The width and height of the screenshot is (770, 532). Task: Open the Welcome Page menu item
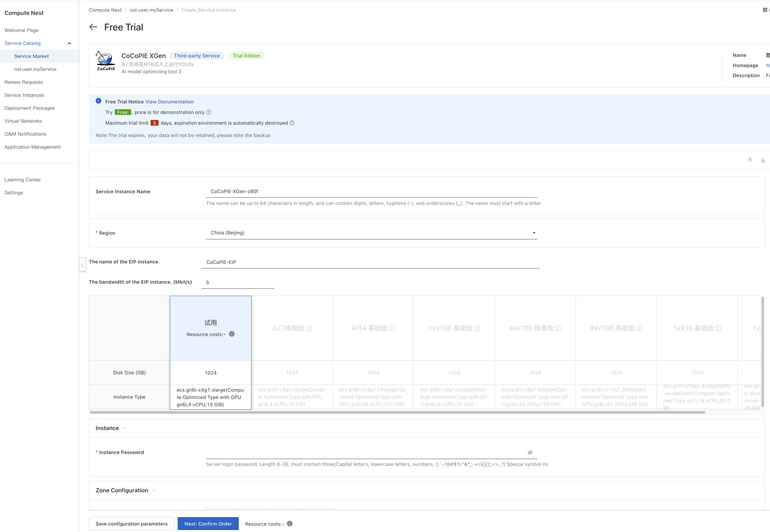point(21,30)
